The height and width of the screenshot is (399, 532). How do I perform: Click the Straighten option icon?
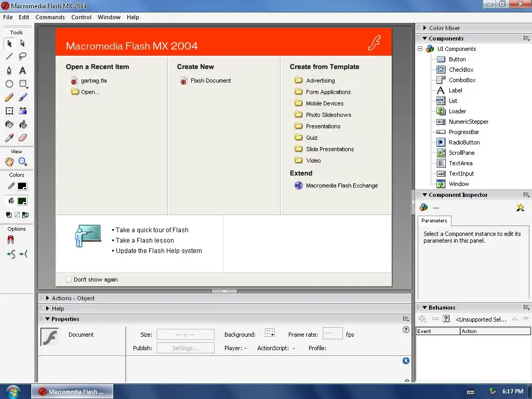coord(23,254)
